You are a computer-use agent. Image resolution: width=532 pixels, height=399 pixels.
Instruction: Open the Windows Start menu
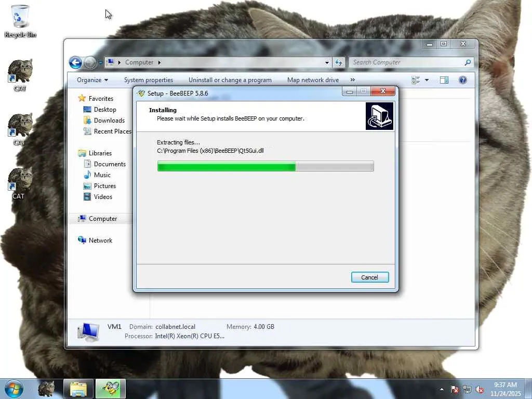pos(14,389)
